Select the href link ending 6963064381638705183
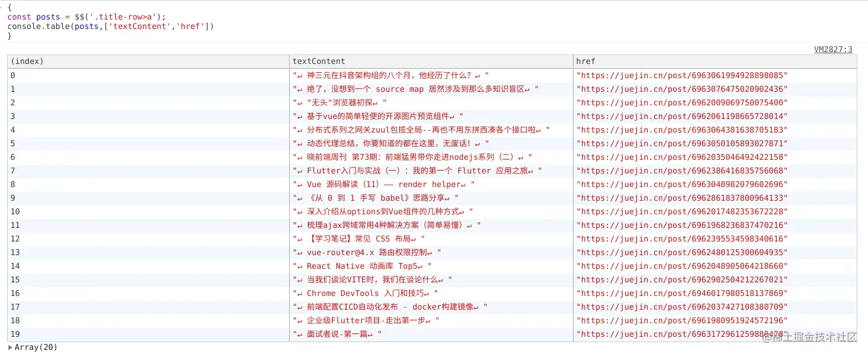 (683, 130)
